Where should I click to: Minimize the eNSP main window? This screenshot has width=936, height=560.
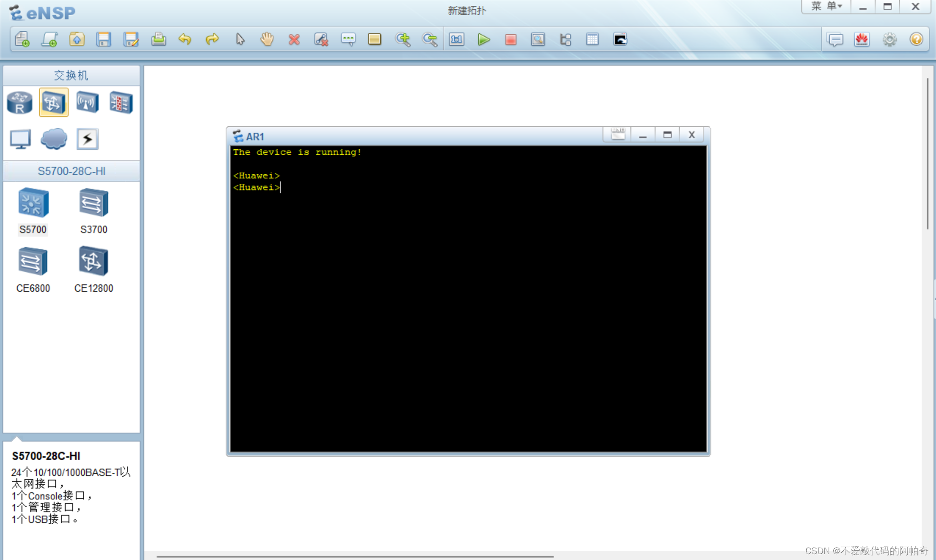(x=863, y=7)
